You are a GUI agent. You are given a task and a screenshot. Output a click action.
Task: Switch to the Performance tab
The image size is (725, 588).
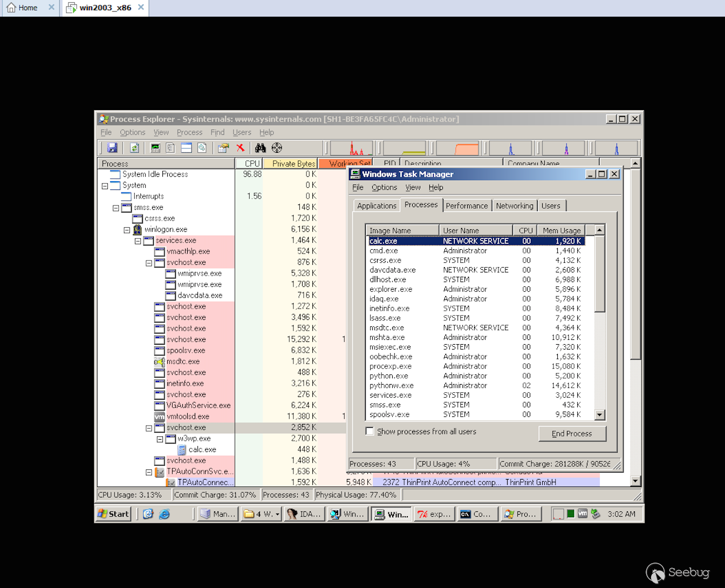click(x=467, y=206)
